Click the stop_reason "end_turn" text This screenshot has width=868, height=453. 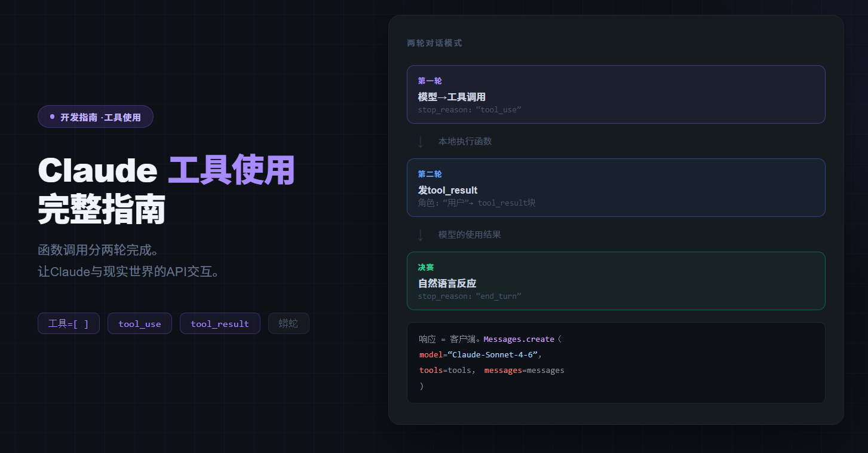[x=470, y=296]
